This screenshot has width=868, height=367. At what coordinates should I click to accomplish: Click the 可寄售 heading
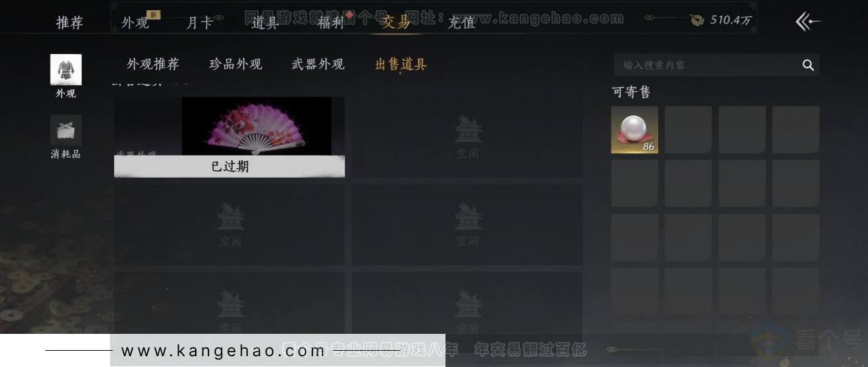tap(631, 92)
